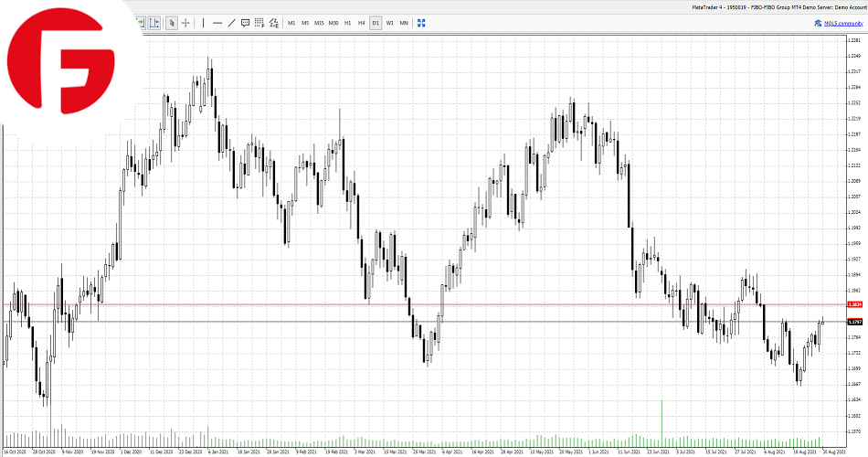868x457 pixels.
Task: Switch to MN monthly timeframe
Action: pyautogui.click(x=404, y=23)
